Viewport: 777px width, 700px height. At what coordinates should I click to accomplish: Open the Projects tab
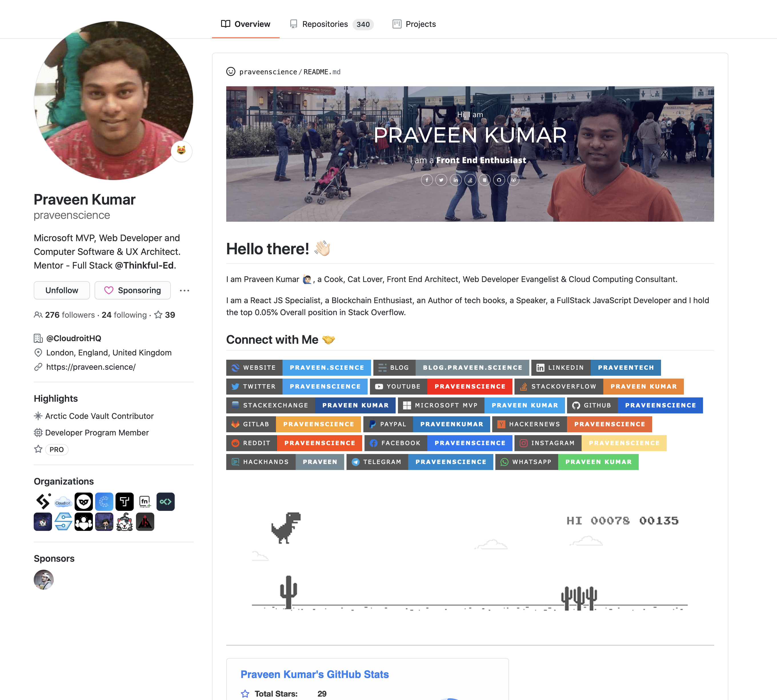pyautogui.click(x=414, y=24)
